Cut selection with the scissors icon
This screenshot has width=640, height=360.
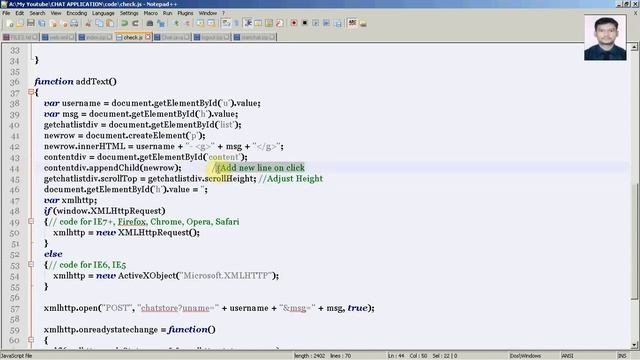88,24
